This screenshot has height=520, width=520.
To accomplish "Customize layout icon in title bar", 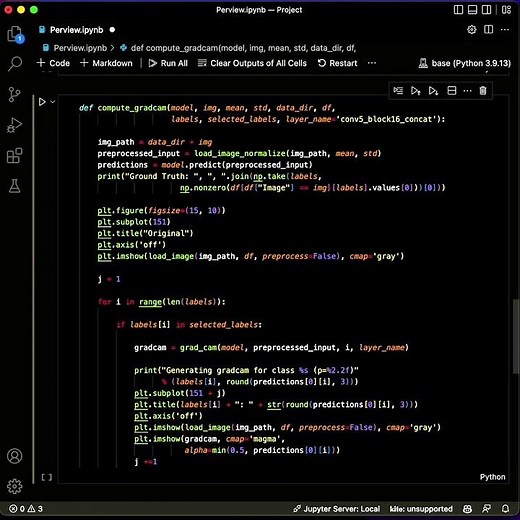I will tap(506, 10).
